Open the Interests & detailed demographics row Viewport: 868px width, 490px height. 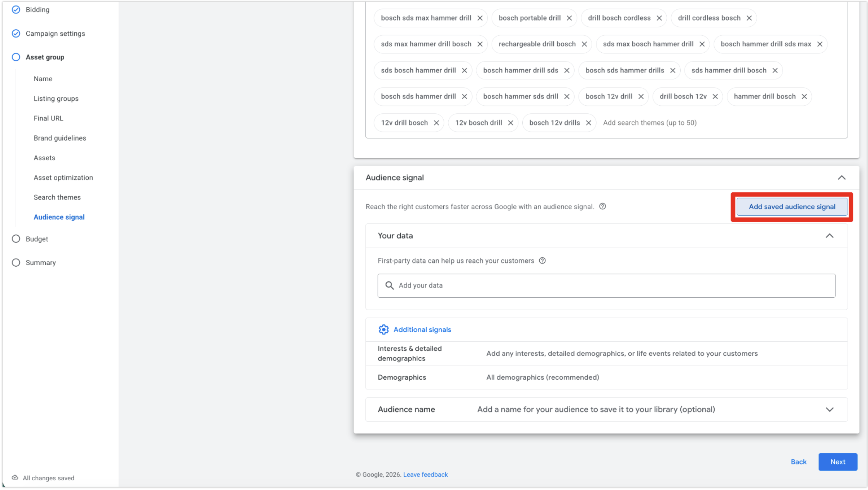(606, 353)
